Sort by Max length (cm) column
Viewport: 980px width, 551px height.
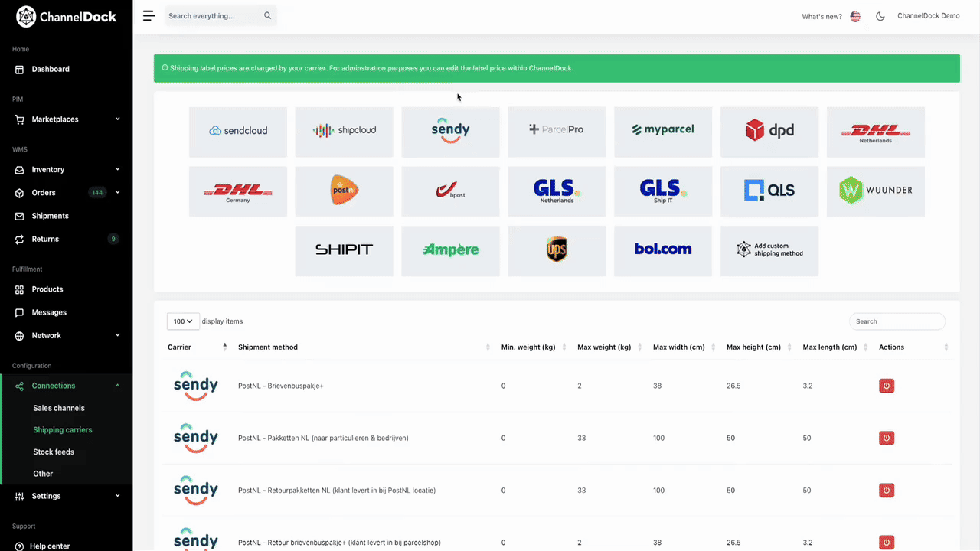click(835, 347)
